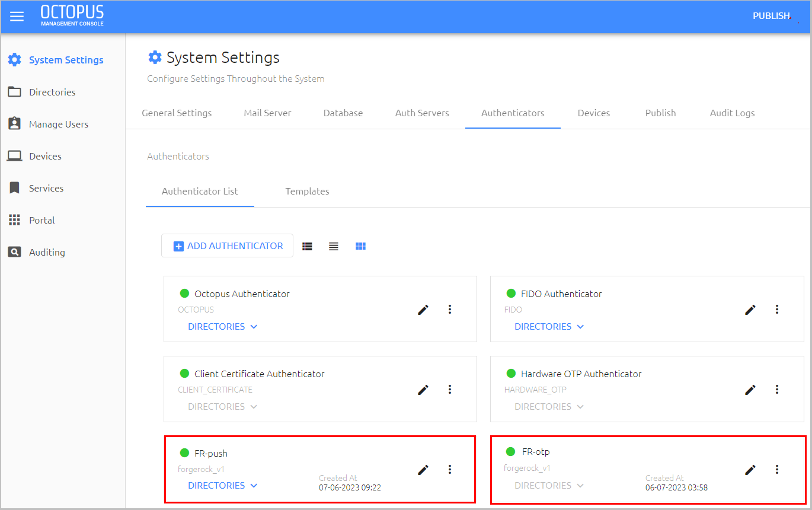812x510 pixels.
Task: Click the FR-otp authenticator name
Action: [x=536, y=451]
